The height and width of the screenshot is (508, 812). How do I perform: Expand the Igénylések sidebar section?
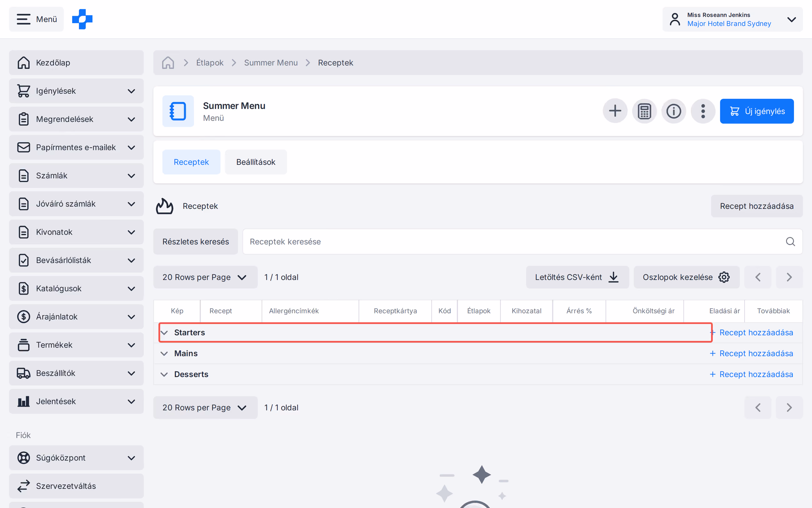(76, 91)
